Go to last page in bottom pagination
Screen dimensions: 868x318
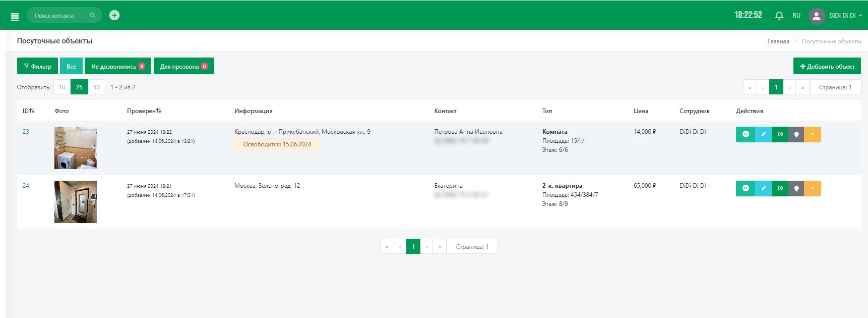440,246
